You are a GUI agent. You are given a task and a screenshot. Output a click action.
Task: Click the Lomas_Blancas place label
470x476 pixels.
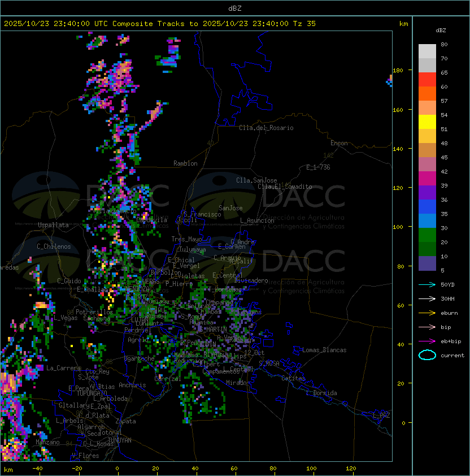pyautogui.click(x=324, y=350)
